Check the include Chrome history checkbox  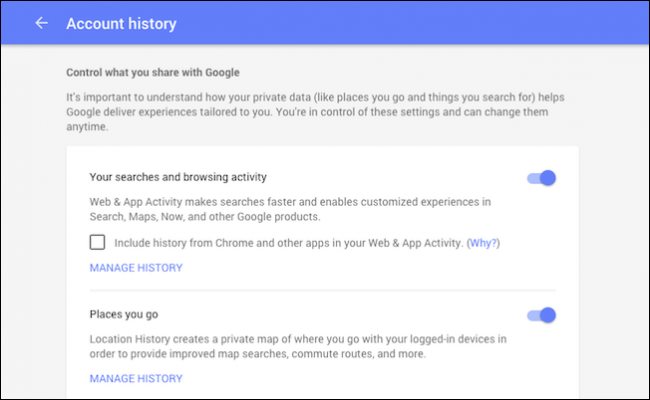[97, 242]
